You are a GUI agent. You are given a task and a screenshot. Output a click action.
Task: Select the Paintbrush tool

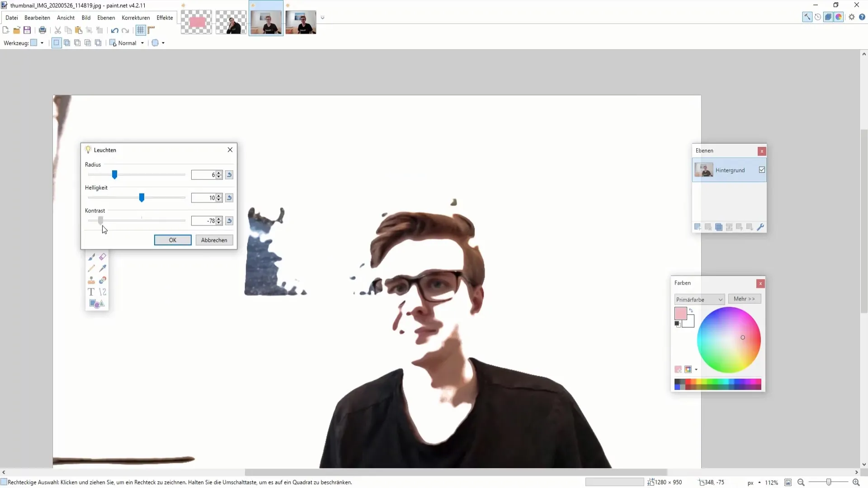tap(91, 257)
